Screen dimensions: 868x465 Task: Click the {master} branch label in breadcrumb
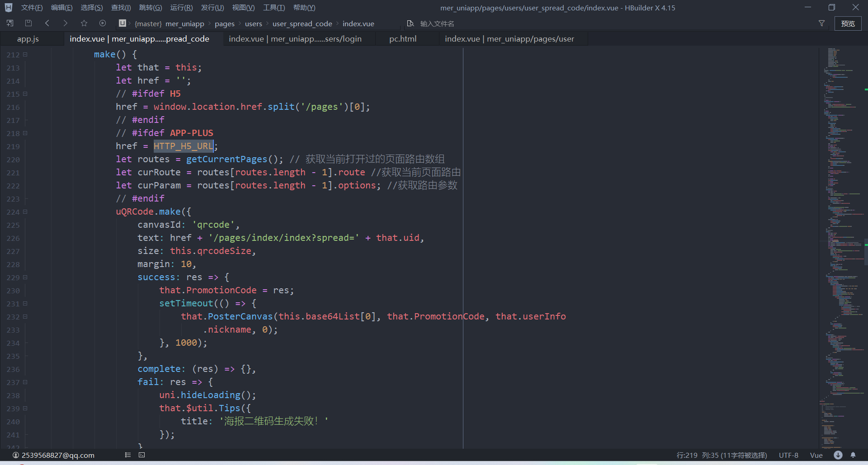click(148, 23)
